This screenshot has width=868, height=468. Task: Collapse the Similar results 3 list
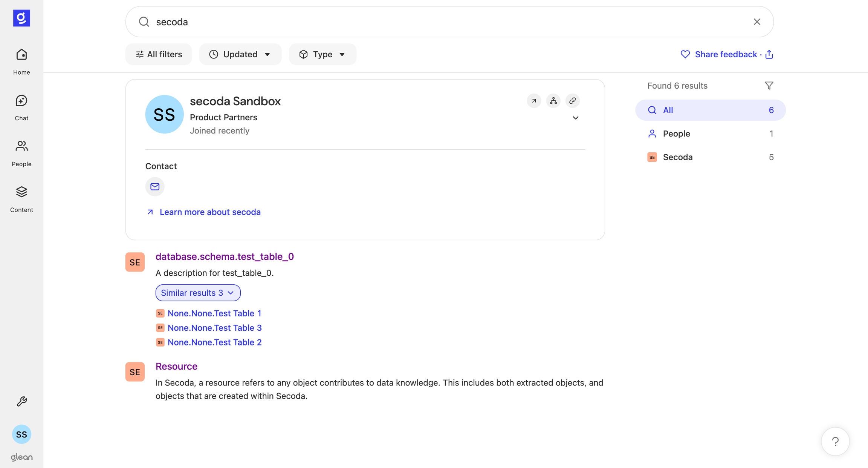198,293
